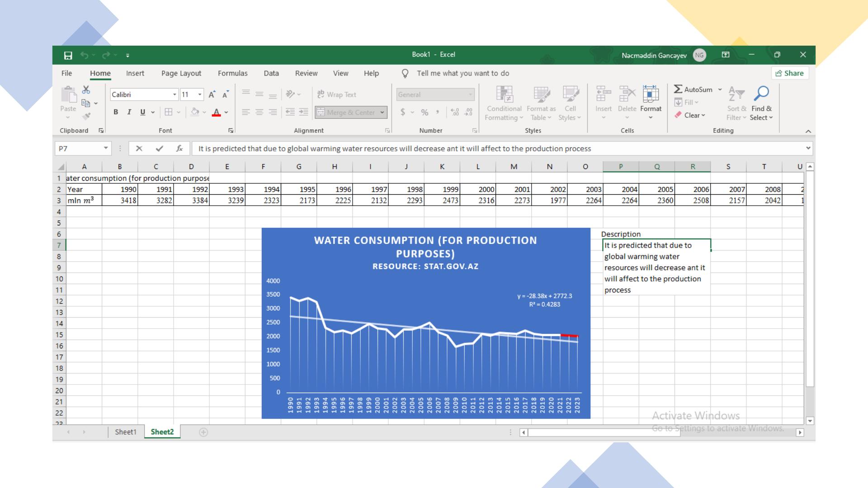Toggle Align Right
This screenshot has width=868, height=488.
(273, 112)
